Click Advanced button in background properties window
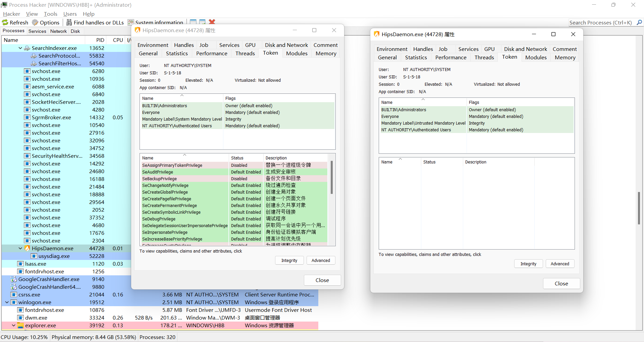The image size is (644, 342). 321,261
